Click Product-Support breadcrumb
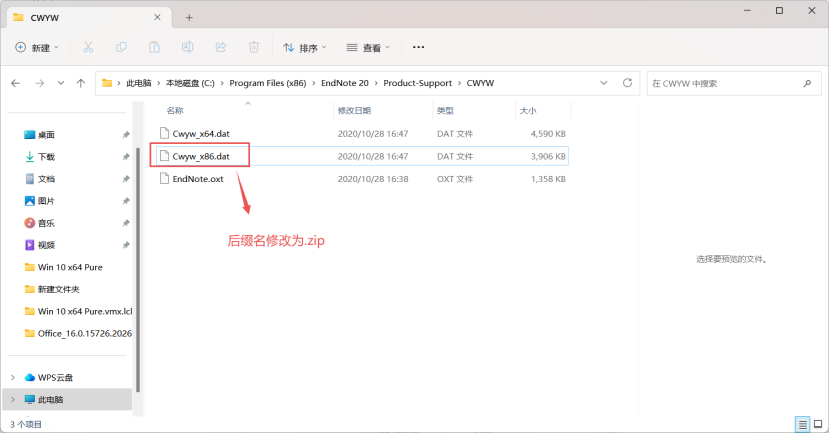 tap(418, 83)
